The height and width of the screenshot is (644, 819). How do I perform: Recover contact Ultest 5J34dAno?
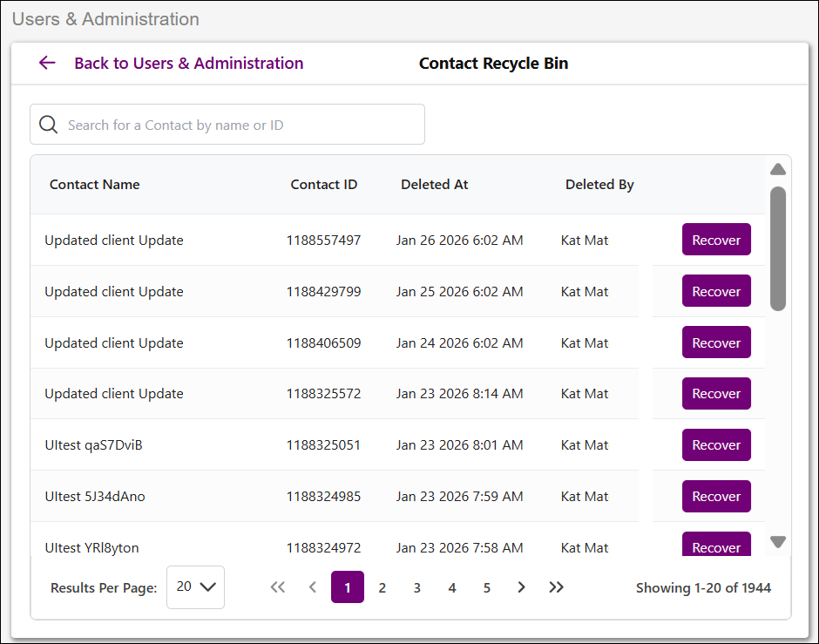716,496
